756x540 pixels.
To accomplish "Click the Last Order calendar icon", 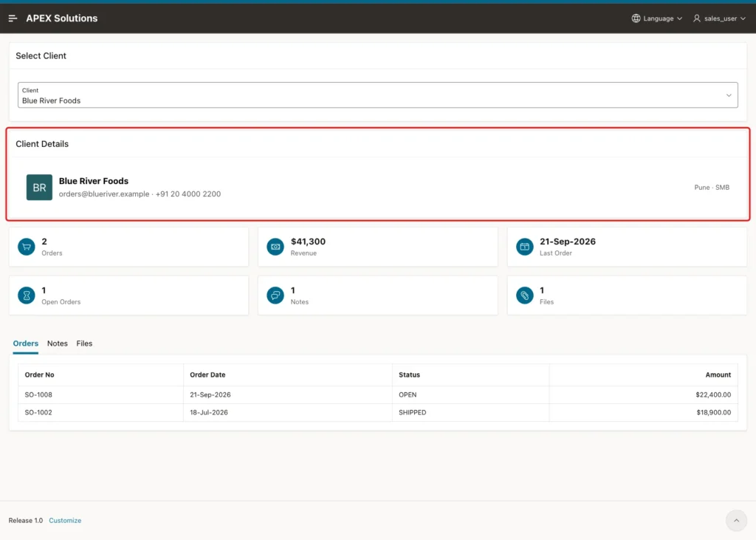I will pos(525,247).
